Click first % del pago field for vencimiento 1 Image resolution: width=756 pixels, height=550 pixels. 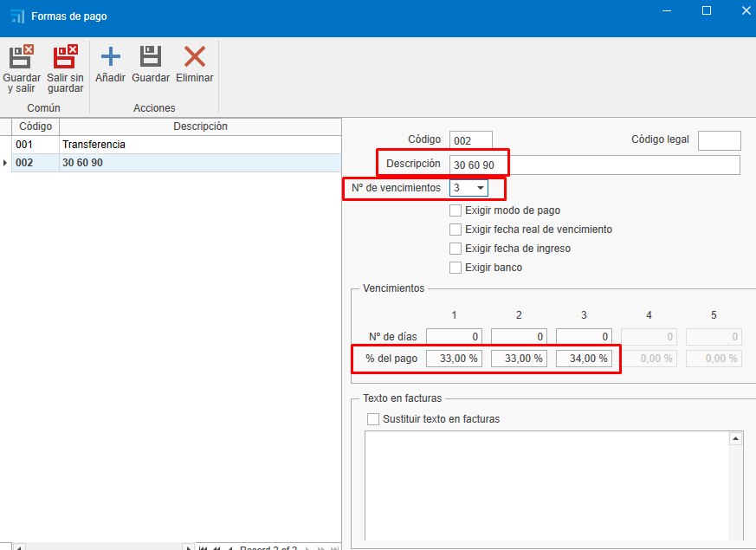(454, 359)
